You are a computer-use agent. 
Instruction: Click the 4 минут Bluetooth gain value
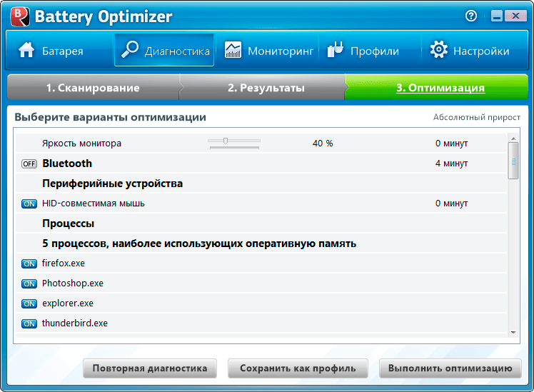pyautogui.click(x=451, y=164)
